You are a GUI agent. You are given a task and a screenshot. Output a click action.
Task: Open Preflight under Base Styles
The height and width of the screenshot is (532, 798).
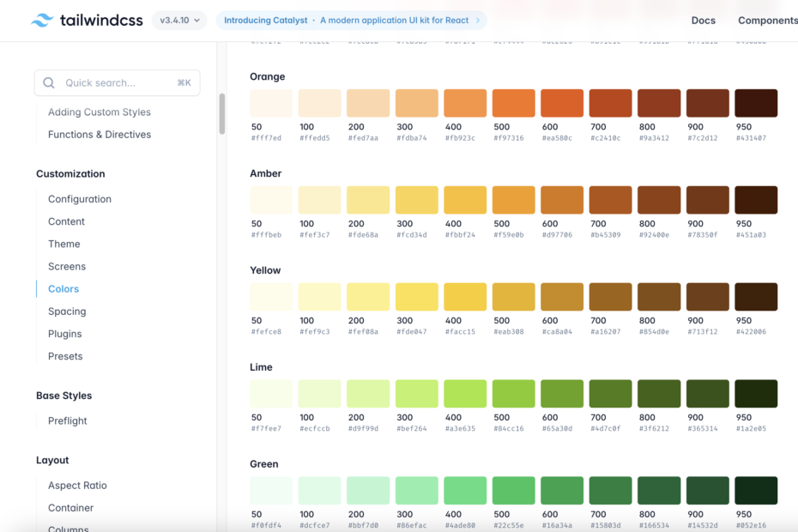point(68,420)
